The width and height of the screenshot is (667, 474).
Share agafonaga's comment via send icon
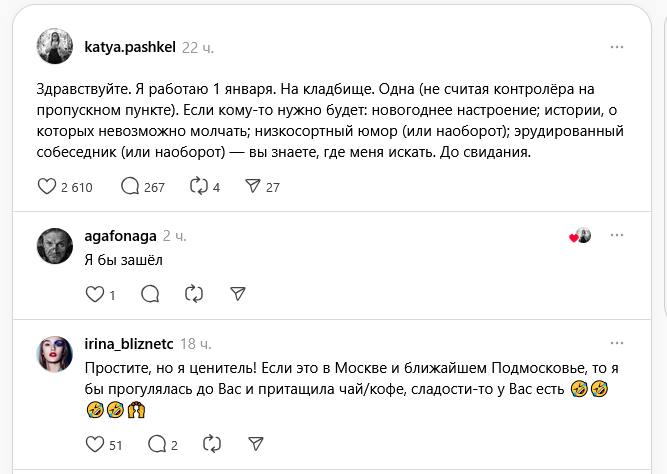[x=238, y=294]
